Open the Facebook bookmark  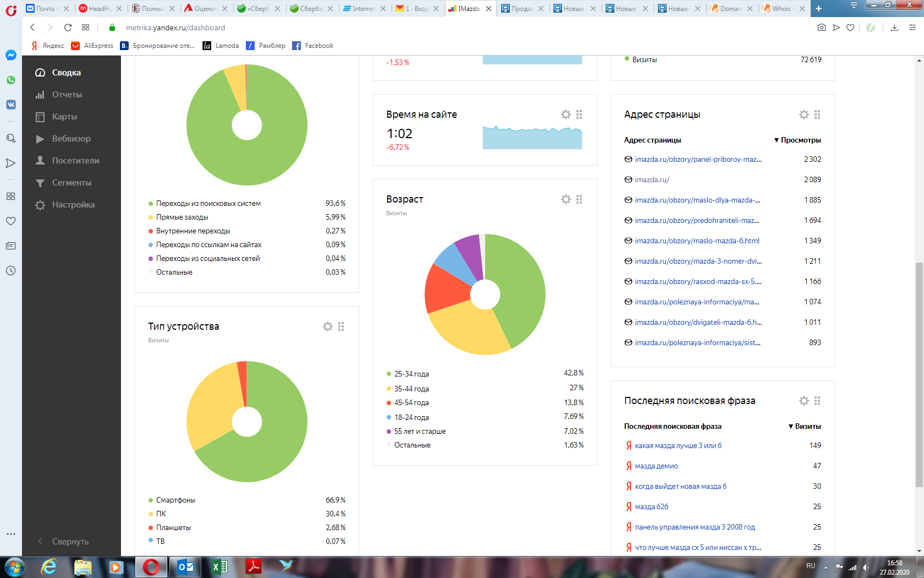click(313, 46)
